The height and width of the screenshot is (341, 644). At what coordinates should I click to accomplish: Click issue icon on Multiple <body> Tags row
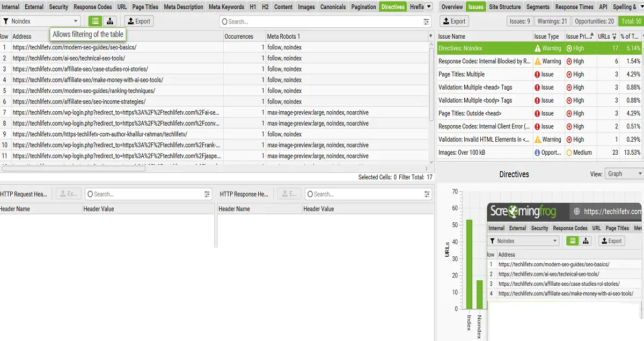coord(538,100)
